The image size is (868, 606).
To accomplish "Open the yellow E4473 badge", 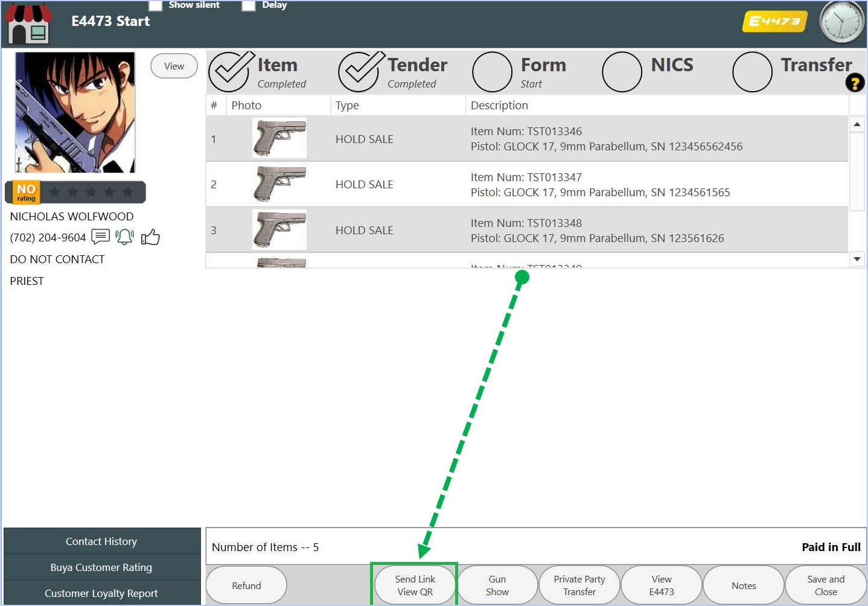I will 775,22.
